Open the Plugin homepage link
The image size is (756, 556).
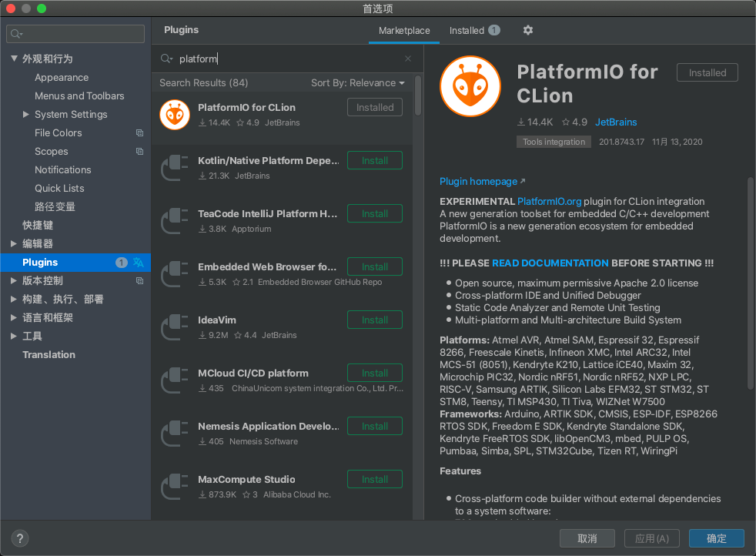[482, 181]
